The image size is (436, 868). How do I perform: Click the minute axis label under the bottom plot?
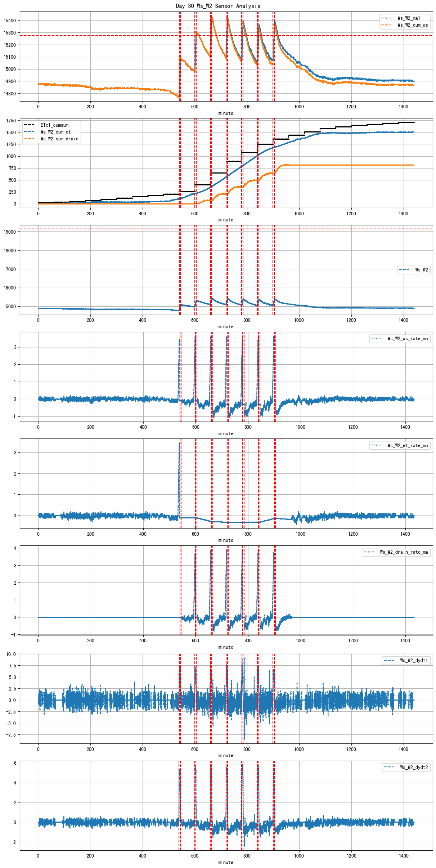coord(226,862)
